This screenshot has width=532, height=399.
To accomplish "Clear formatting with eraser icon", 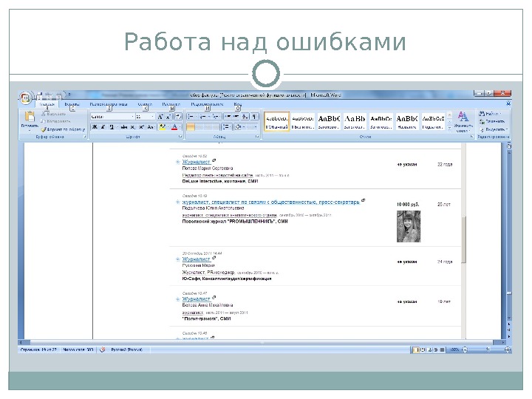I will pyautogui.click(x=178, y=117).
